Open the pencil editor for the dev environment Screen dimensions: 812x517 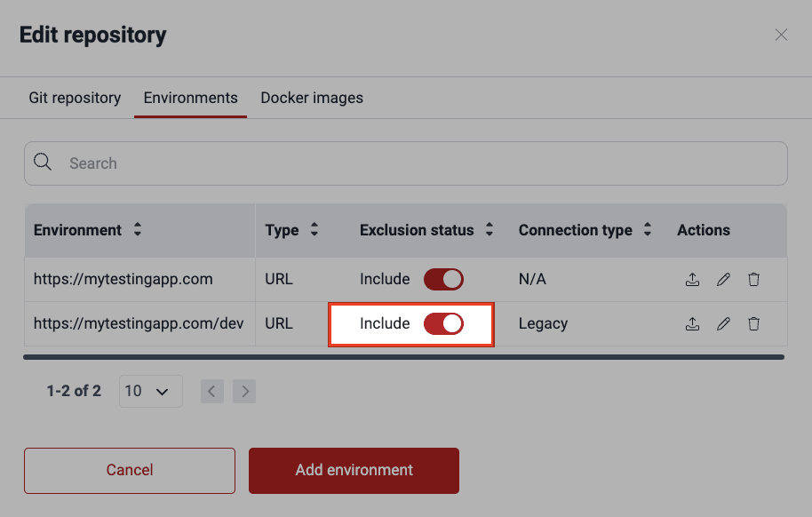(722, 323)
